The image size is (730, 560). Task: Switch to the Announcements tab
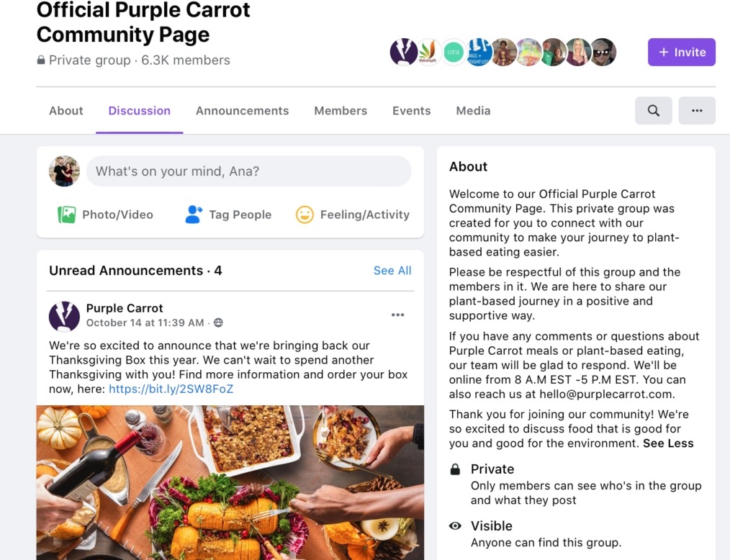coord(242,111)
